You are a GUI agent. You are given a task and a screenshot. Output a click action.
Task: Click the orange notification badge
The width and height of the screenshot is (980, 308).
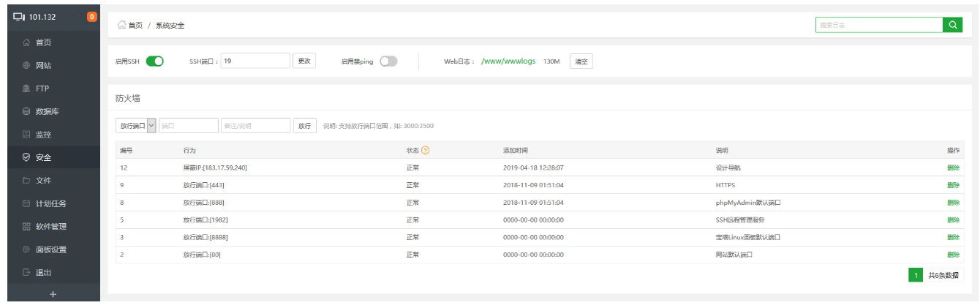coord(91,17)
